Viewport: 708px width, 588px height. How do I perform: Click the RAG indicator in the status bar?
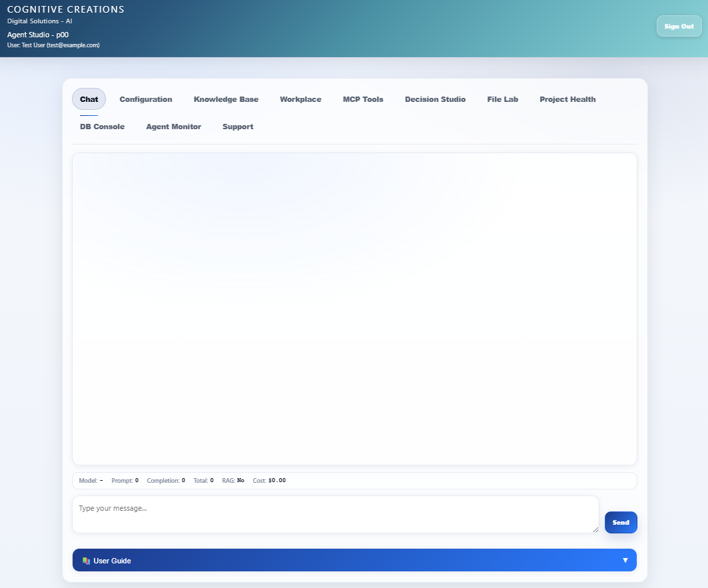tap(233, 480)
